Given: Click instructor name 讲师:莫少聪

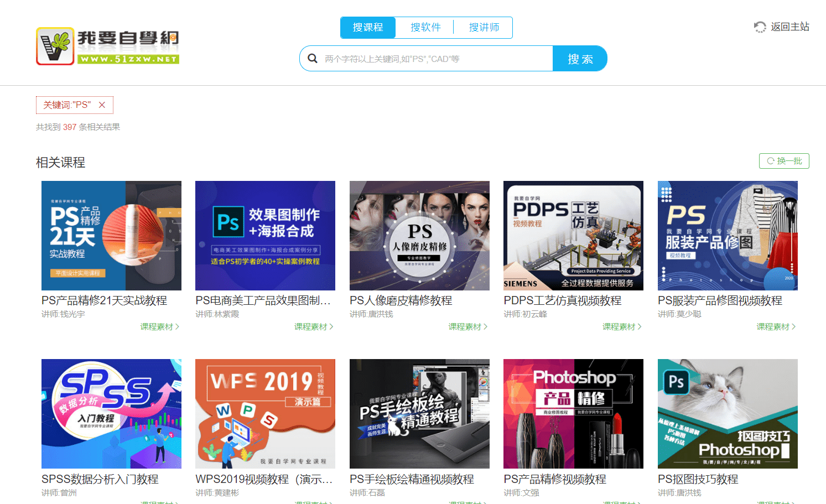Looking at the screenshot, I should point(679,314).
